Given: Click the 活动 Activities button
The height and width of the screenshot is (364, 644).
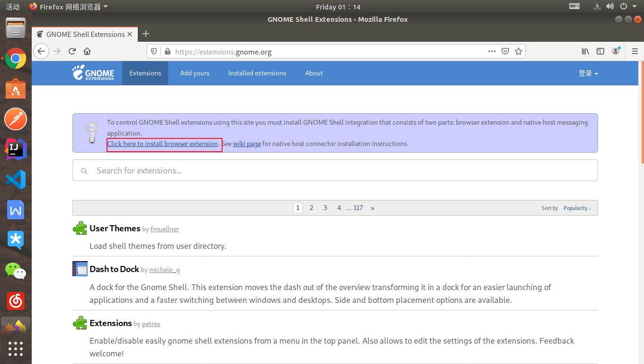Looking at the screenshot, I should (13, 7).
